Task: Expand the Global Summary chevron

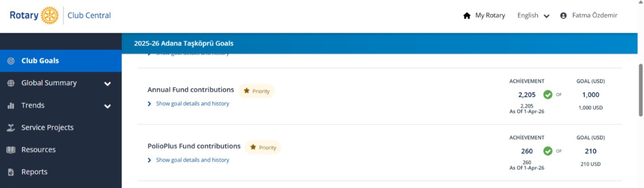Action: point(107,84)
